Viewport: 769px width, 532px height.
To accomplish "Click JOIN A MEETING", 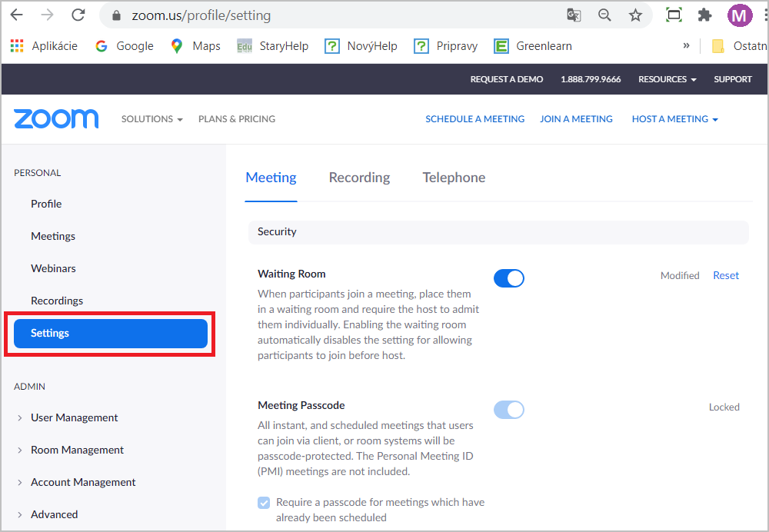I will 576,119.
